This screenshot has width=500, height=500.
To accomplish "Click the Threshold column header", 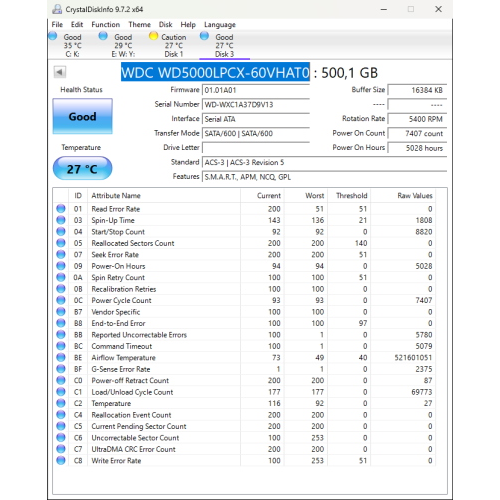I will tap(349, 195).
